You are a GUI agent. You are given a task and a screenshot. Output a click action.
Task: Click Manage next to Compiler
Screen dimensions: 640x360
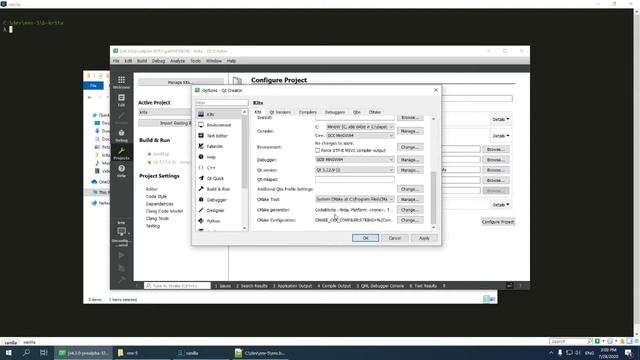pos(410,131)
